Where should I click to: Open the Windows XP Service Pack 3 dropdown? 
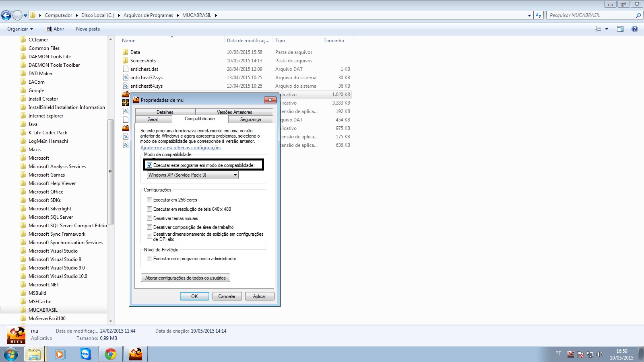193,175
